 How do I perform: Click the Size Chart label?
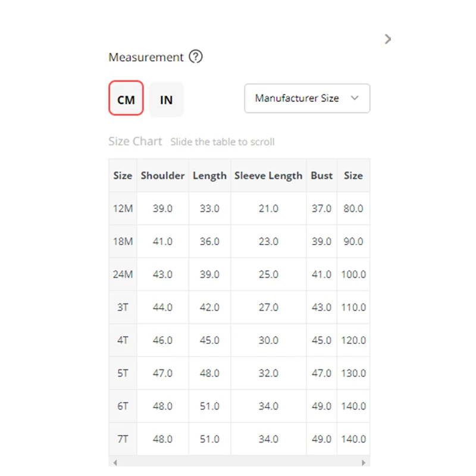tap(135, 142)
